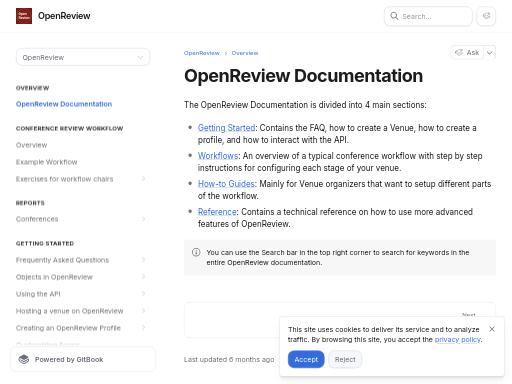The height and width of the screenshot is (384, 512).
Task: Follow the Getting Started link
Action: point(227,128)
